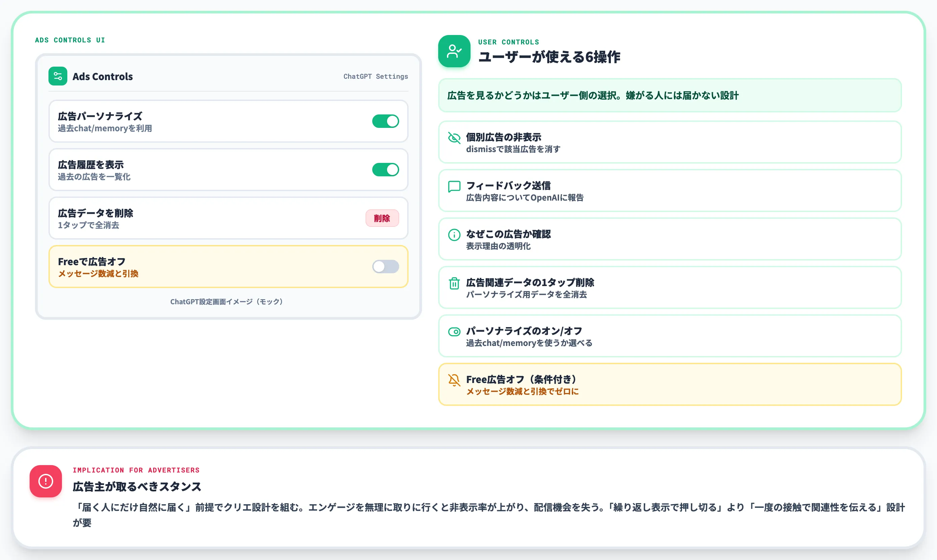Viewport: 937px width, 560px height.
Task: Click the 広告パーソナライズ row title
Action: click(100, 116)
